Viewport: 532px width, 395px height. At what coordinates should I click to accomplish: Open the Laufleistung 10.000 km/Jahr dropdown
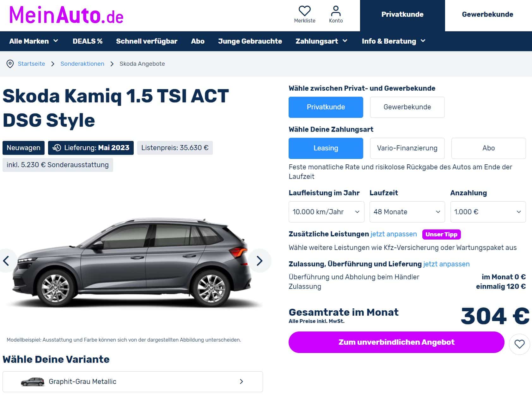(x=326, y=212)
